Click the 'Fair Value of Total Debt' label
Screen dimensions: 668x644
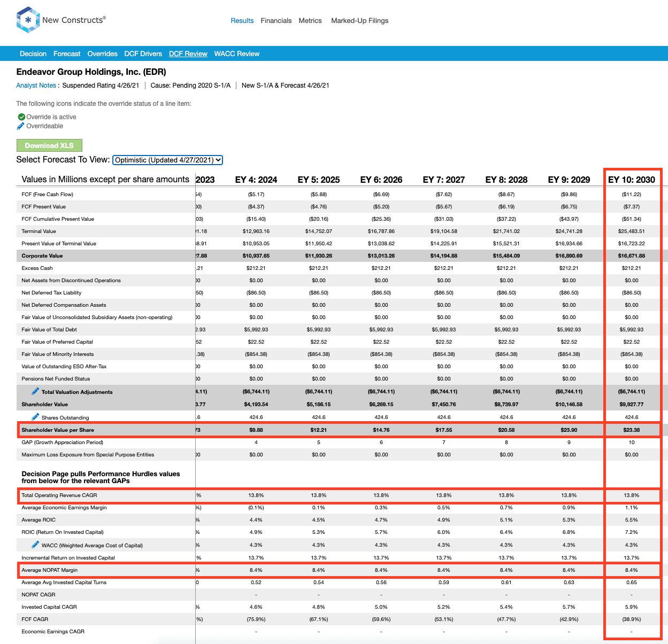tap(49, 330)
